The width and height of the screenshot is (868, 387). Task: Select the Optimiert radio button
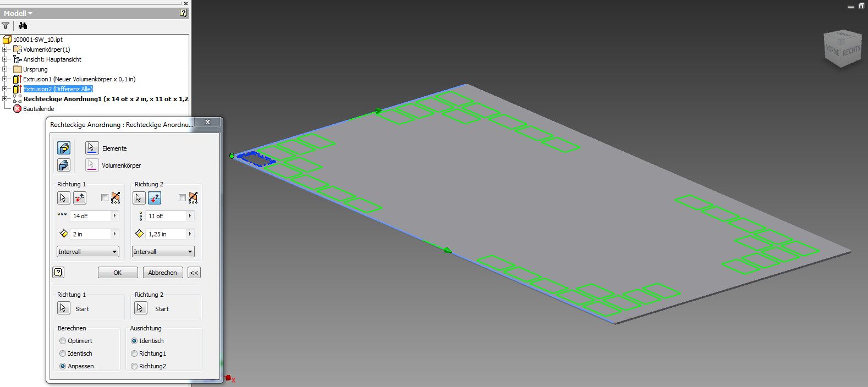coord(63,341)
